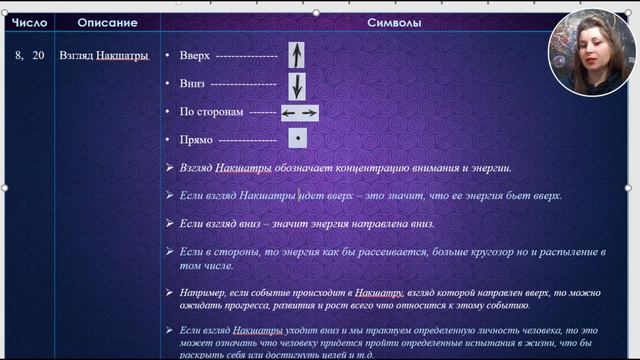Screen dimensions: 640x360
Task: Click the 'Взгляд Накшатры' description cell
Action: (x=104, y=56)
